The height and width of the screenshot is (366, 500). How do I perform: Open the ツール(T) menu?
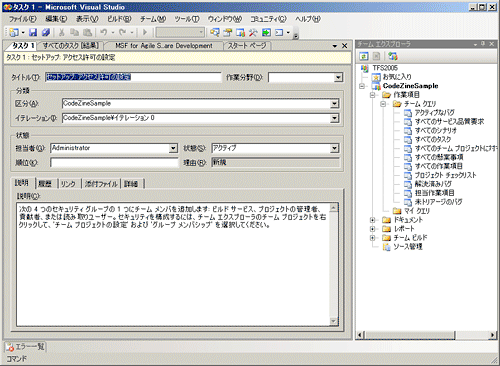click(x=187, y=19)
